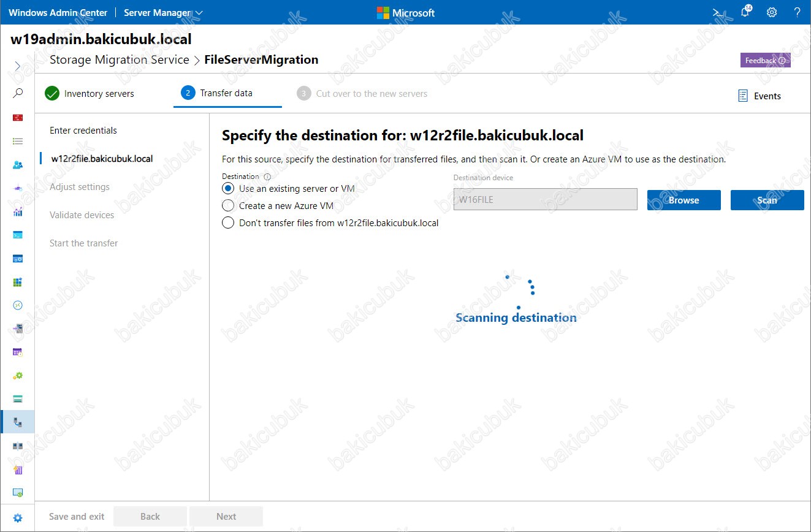The height and width of the screenshot is (532, 811).
Task: Open the Adjust settings step
Action: click(x=80, y=187)
